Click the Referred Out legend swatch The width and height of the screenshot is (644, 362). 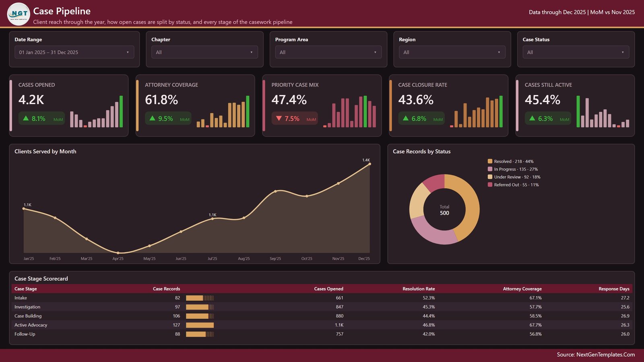(x=490, y=185)
